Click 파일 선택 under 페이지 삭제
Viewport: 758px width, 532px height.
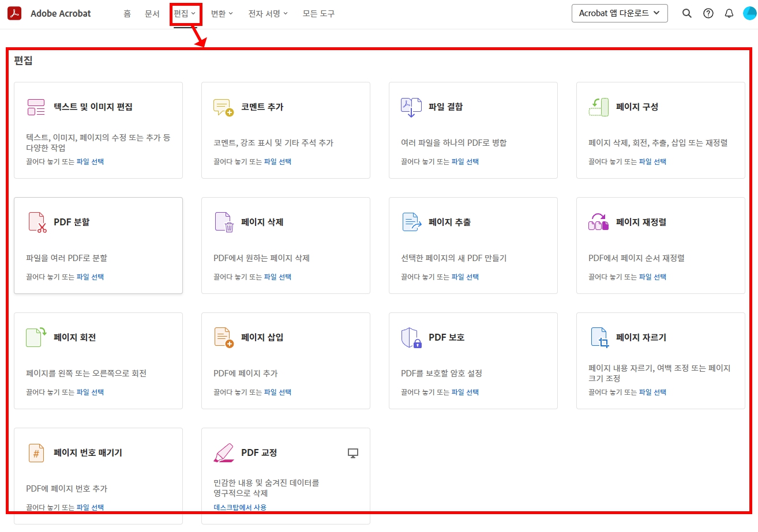(278, 277)
